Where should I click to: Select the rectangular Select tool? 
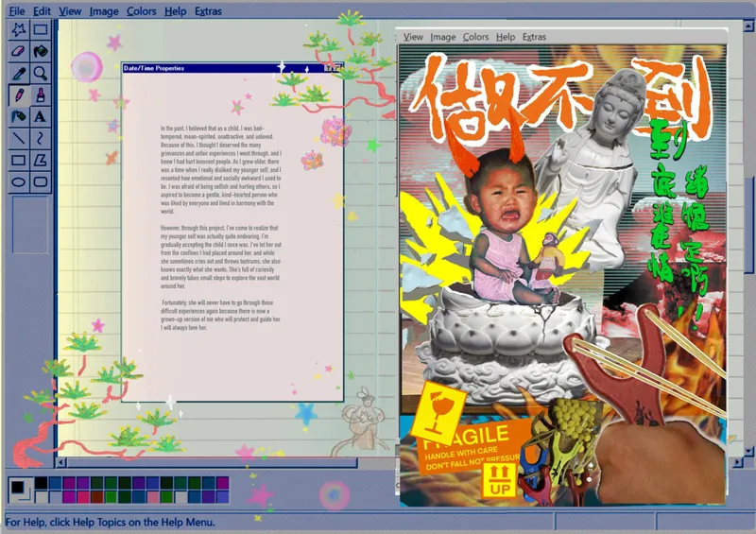[40, 30]
